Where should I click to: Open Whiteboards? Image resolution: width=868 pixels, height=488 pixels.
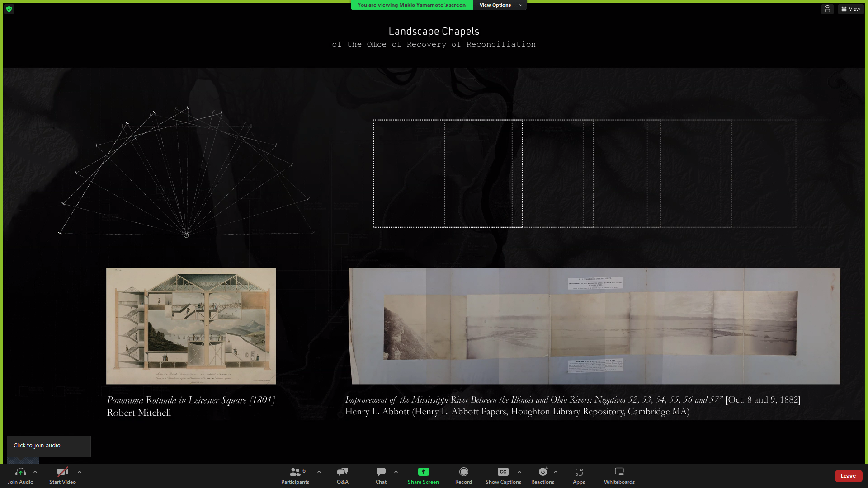pyautogui.click(x=619, y=476)
